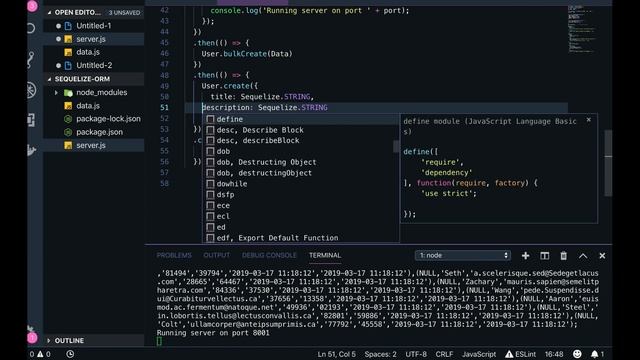640x360 pixels.
Task: Open Source Control in activity bar
Action: coord(31,60)
